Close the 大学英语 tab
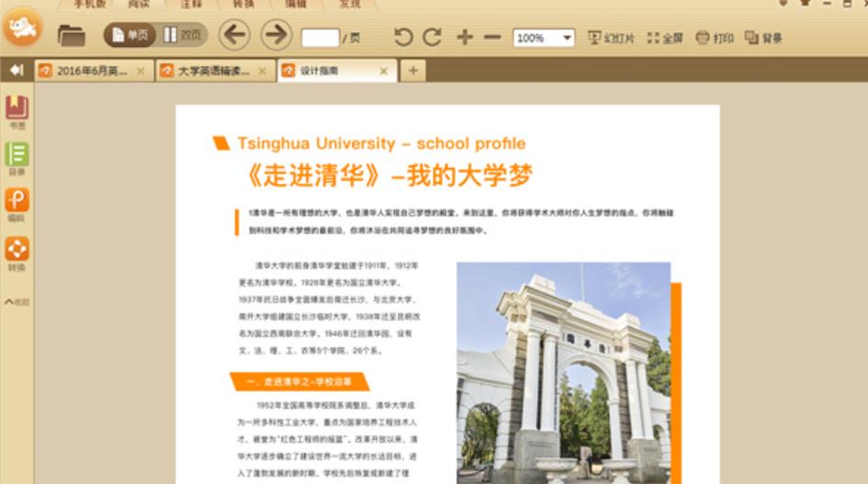Screen dimensions: 868x484 click(263, 71)
